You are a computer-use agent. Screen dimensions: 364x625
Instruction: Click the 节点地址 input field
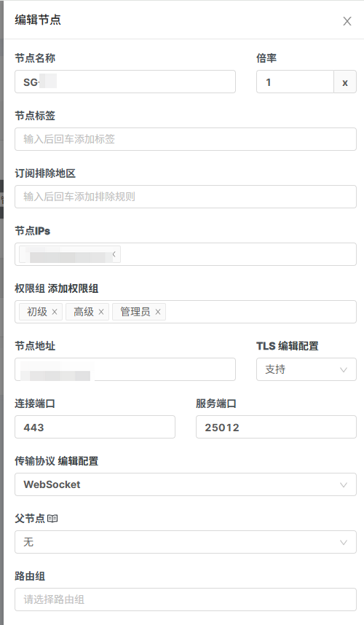(125, 369)
